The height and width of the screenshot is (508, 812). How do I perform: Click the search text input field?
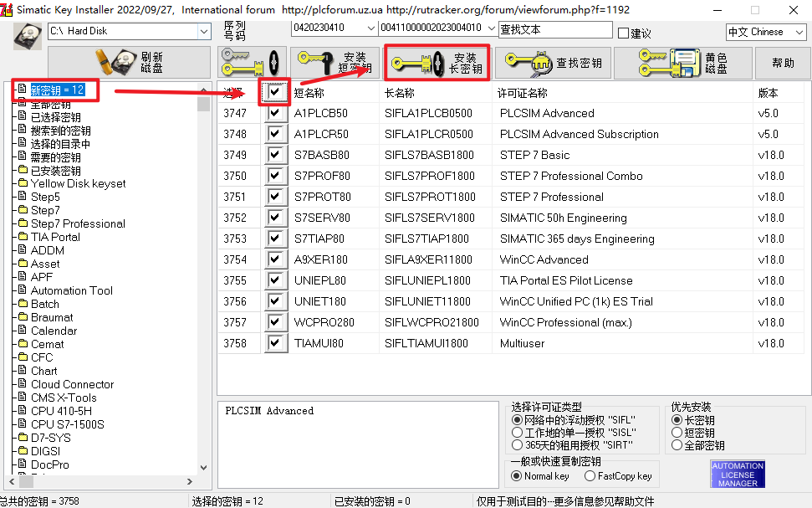(x=555, y=29)
